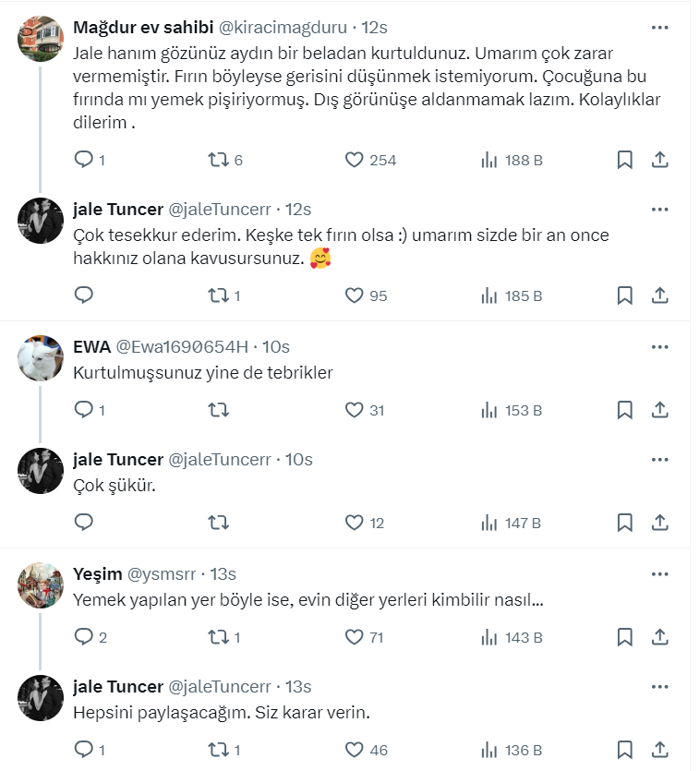Viewport: 700px width, 771px height.
Task: Open Mağdur ev sahibi's profile avatar
Action: click(41, 39)
